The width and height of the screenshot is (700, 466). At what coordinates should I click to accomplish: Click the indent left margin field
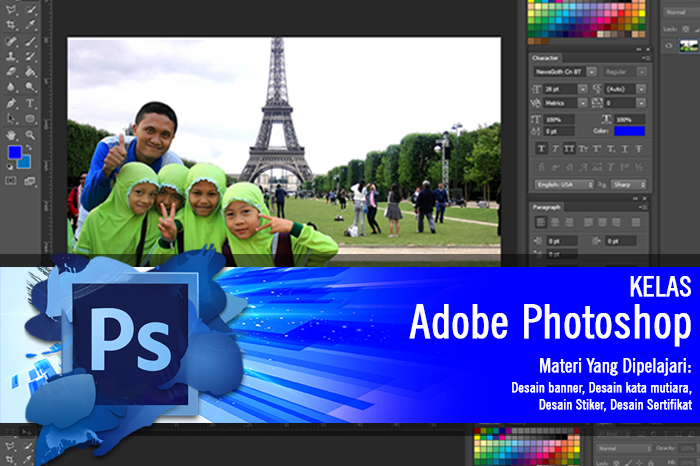point(562,241)
